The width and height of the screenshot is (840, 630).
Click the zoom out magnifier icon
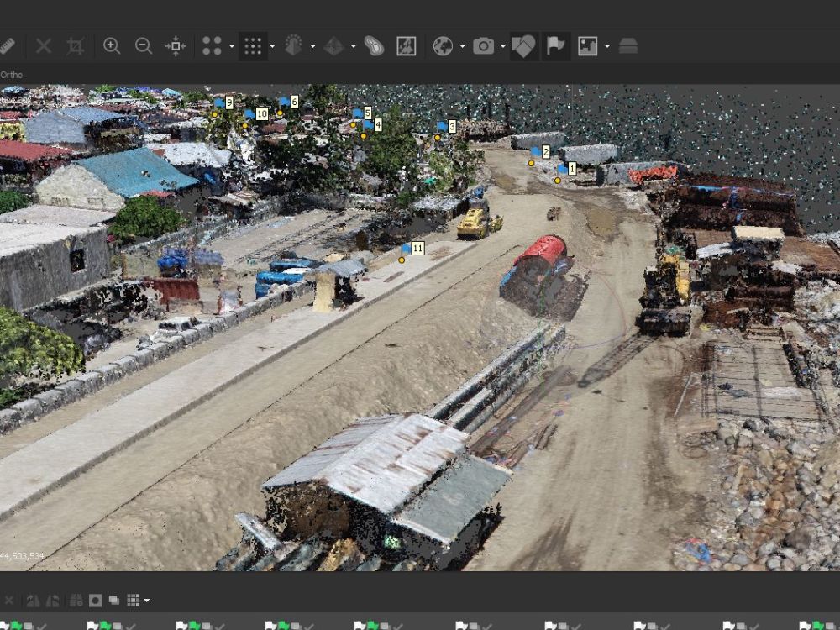pyautogui.click(x=143, y=46)
